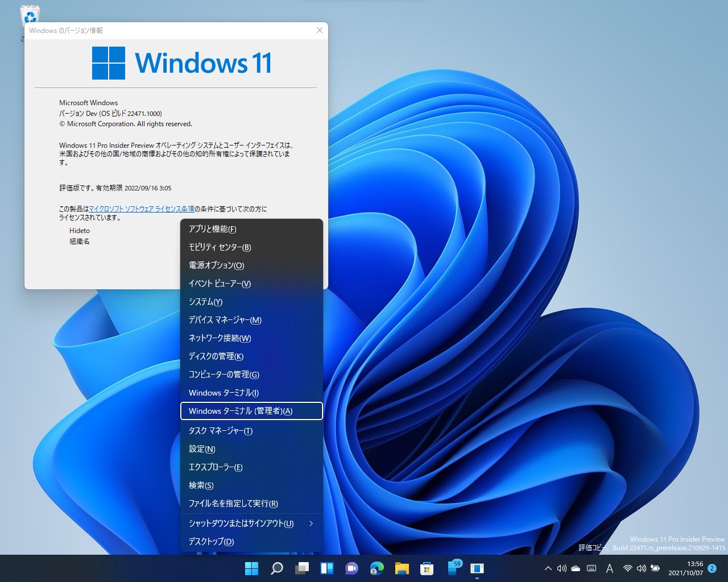Launch File Explorer from the taskbar
This screenshot has height=582, width=728.
(x=402, y=568)
